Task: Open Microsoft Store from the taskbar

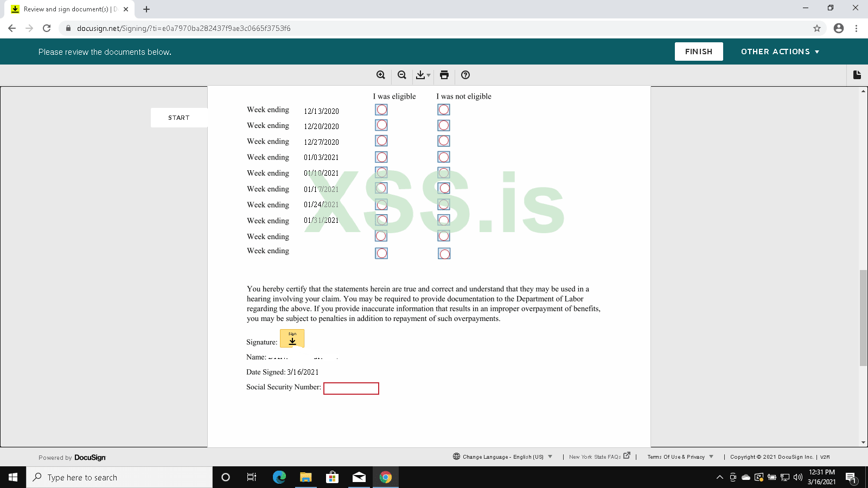Action: point(333,477)
